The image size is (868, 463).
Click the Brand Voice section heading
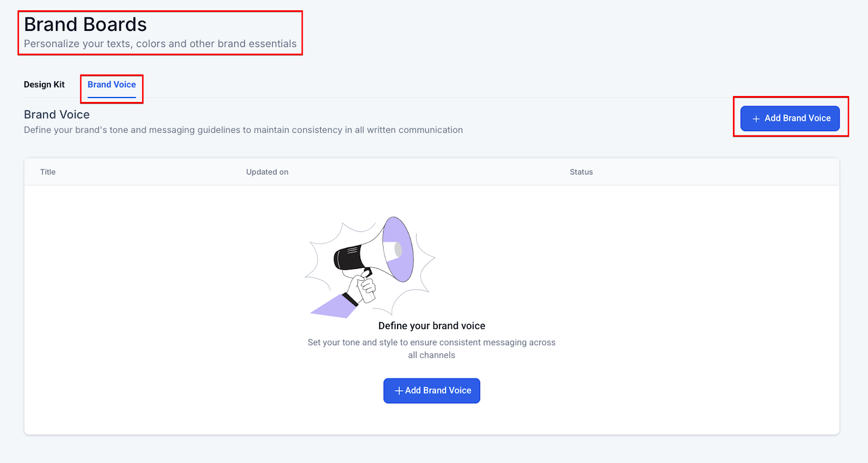point(56,114)
